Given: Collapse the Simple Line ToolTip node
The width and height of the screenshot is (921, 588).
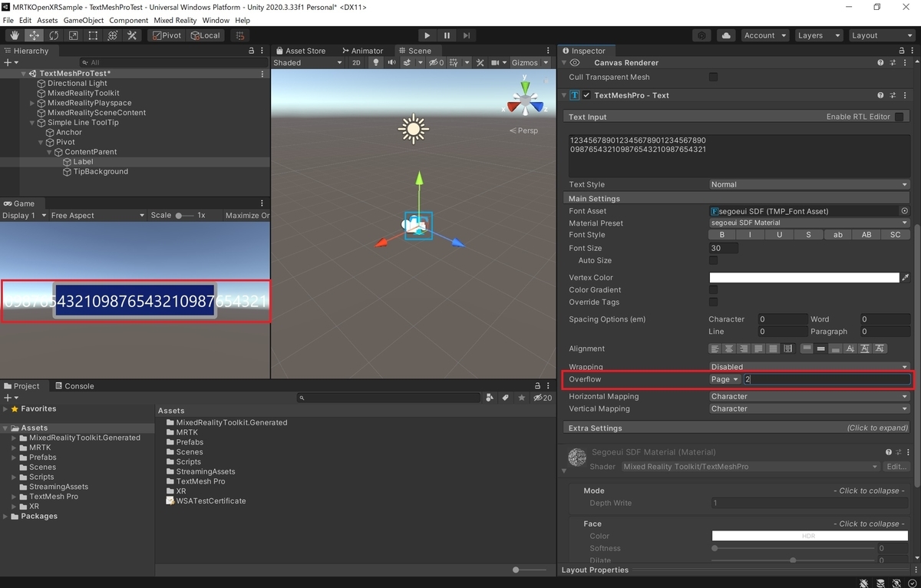Looking at the screenshot, I should (x=32, y=123).
